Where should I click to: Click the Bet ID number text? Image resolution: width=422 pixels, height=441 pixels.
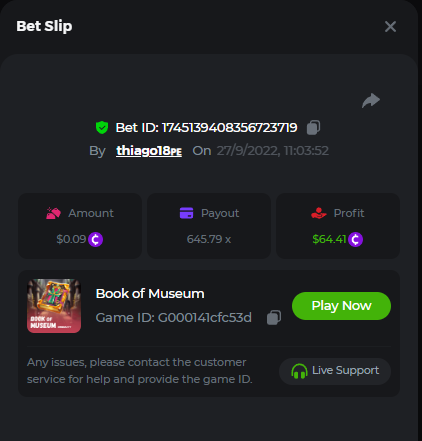pyautogui.click(x=230, y=128)
